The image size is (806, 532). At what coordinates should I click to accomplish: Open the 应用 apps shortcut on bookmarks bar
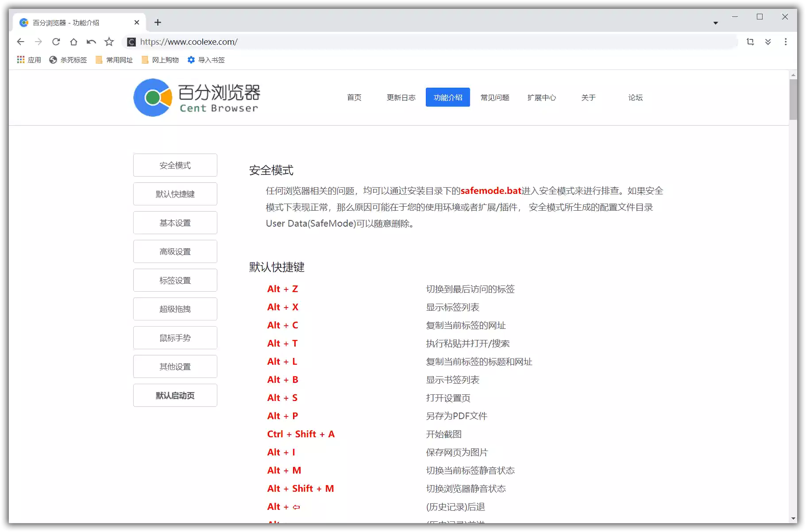[28, 60]
